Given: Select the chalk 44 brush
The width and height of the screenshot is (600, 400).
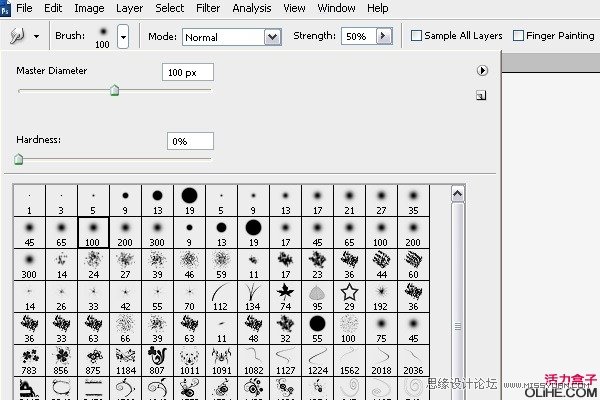Looking at the screenshot, I should point(381,265).
